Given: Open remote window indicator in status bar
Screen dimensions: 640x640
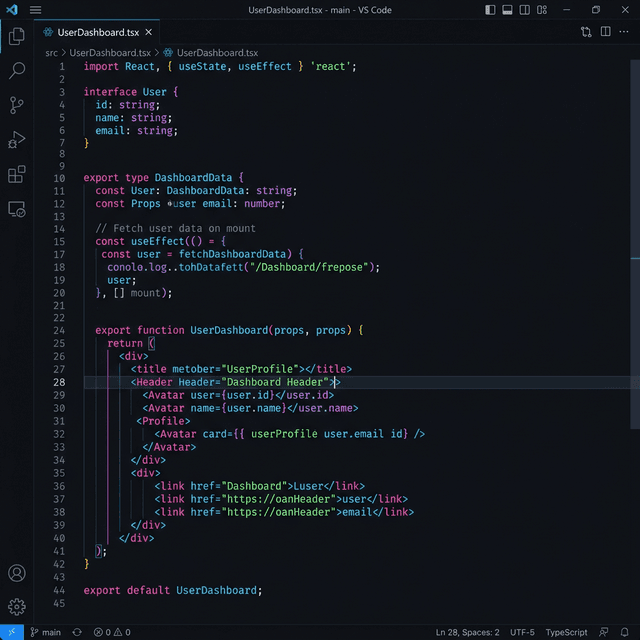Looking at the screenshot, I should 12,632.
